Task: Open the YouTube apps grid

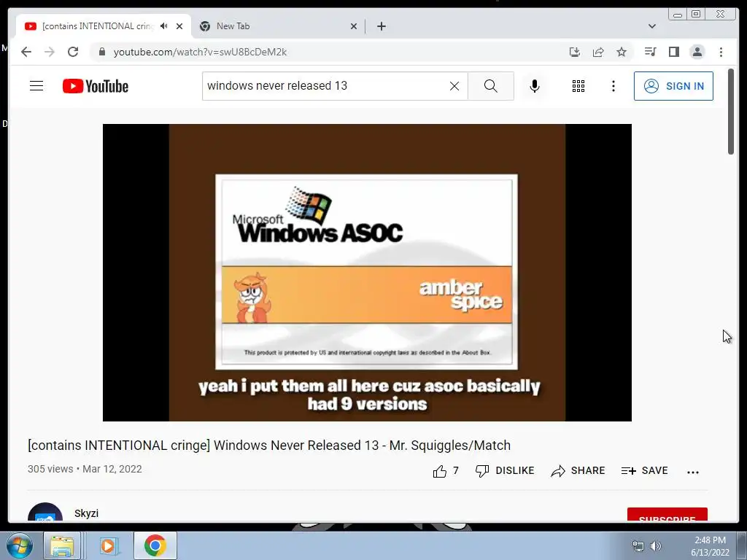Action: coord(578,86)
